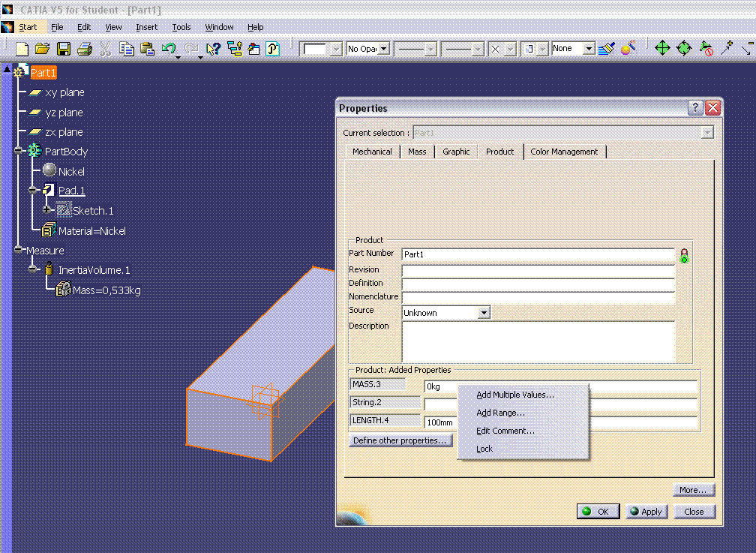The width and height of the screenshot is (756, 553).
Task: Select the yz plane tree item
Action: pyautogui.click(x=64, y=113)
